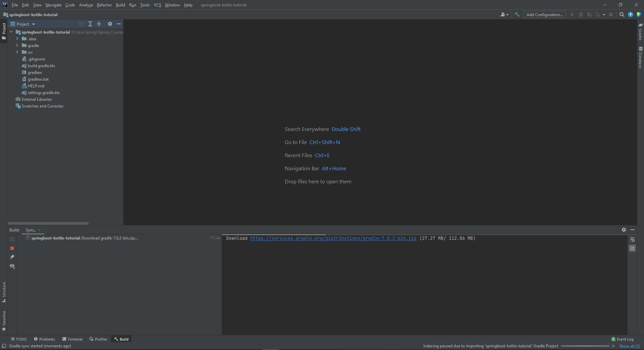Open the Gradle side tool window
644x350 pixels.
[x=640, y=32]
